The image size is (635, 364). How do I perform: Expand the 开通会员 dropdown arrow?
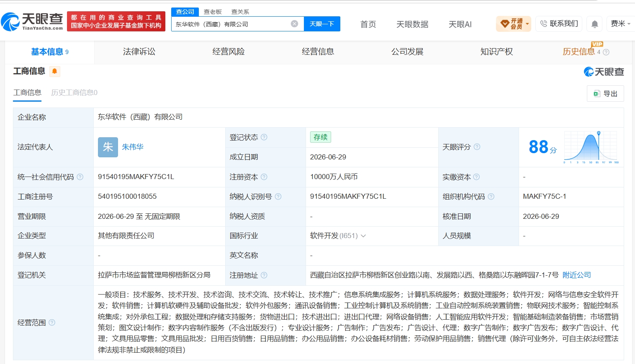click(x=527, y=24)
